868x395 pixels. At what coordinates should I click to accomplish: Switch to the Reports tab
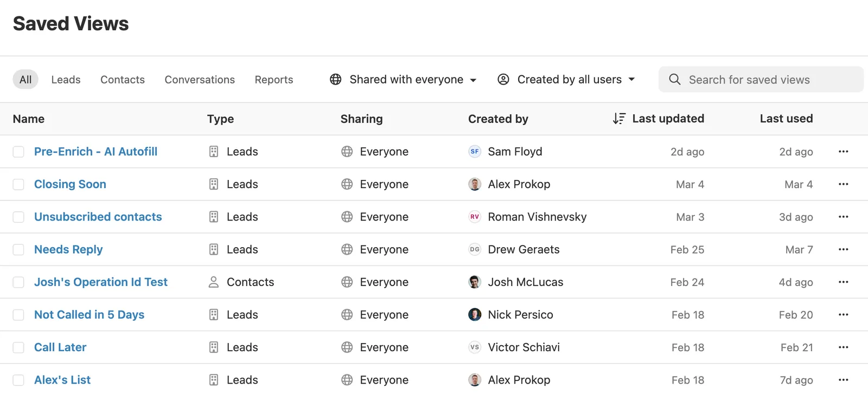(x=274, y=80)
